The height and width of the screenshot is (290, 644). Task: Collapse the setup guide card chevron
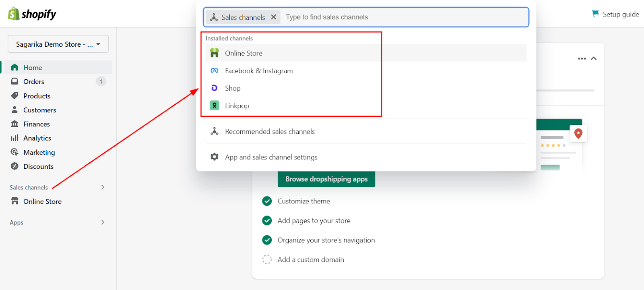point(594,58)
